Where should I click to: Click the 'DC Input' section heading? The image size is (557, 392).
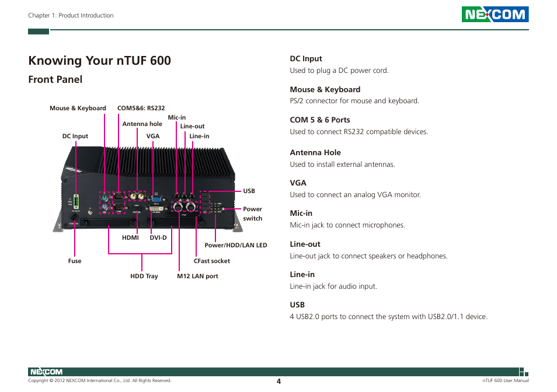(306, 59)
